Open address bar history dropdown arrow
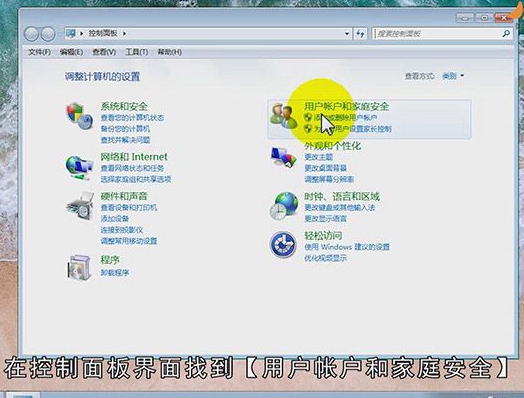 [347, 33]
